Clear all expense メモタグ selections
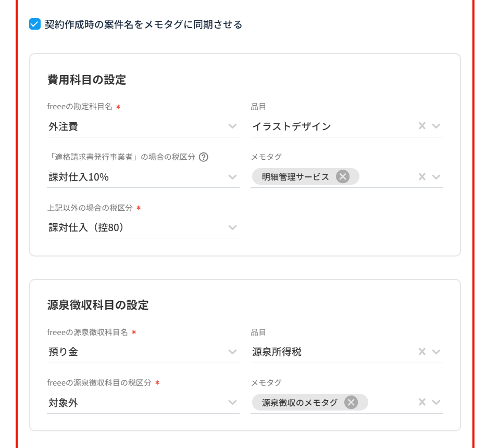 422,177
